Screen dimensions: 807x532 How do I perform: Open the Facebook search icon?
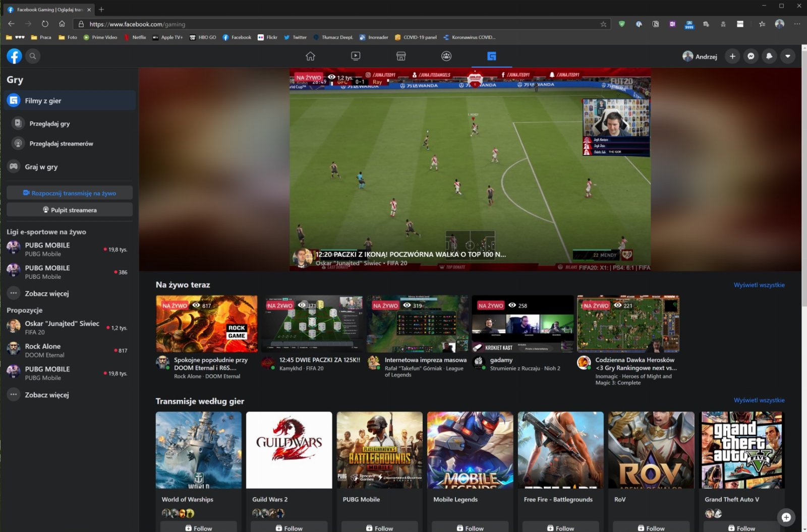(x=33, y=56)
